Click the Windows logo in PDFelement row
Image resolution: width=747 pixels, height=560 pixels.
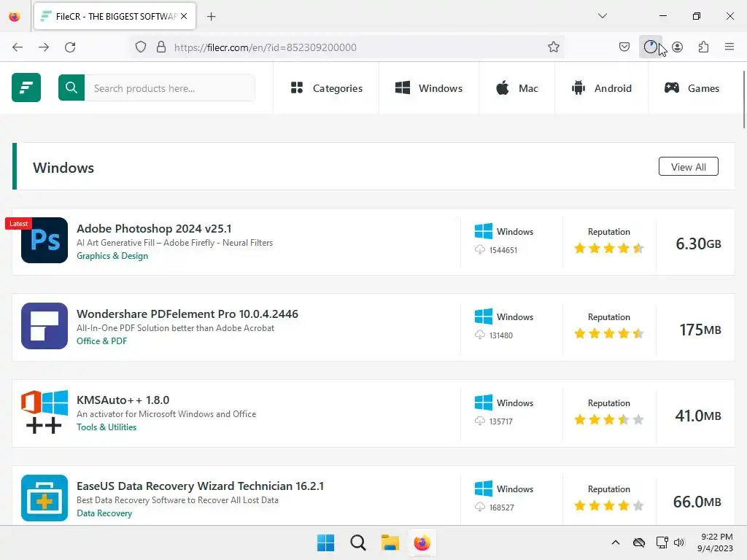[x=484, y=316]
